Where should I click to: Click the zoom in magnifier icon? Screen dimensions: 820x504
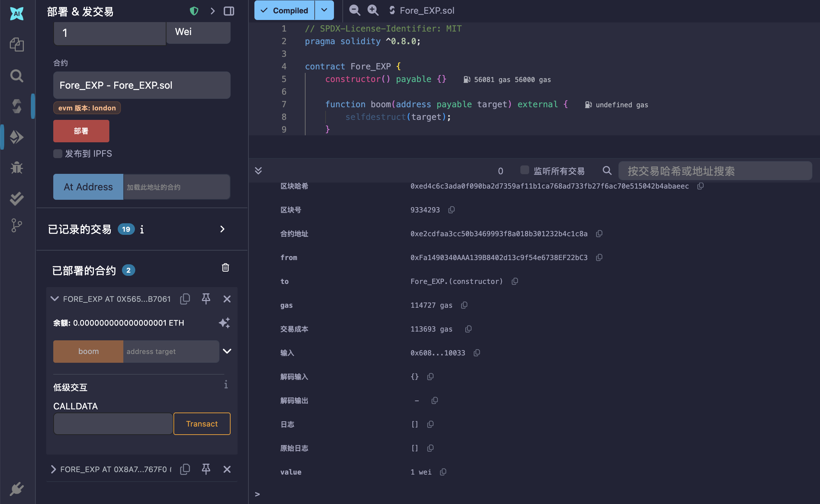click(x=373, y=11)
